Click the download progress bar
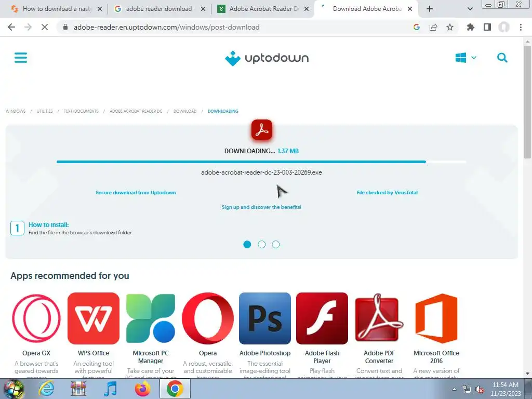The image size is (532, 399). point(261,162)
